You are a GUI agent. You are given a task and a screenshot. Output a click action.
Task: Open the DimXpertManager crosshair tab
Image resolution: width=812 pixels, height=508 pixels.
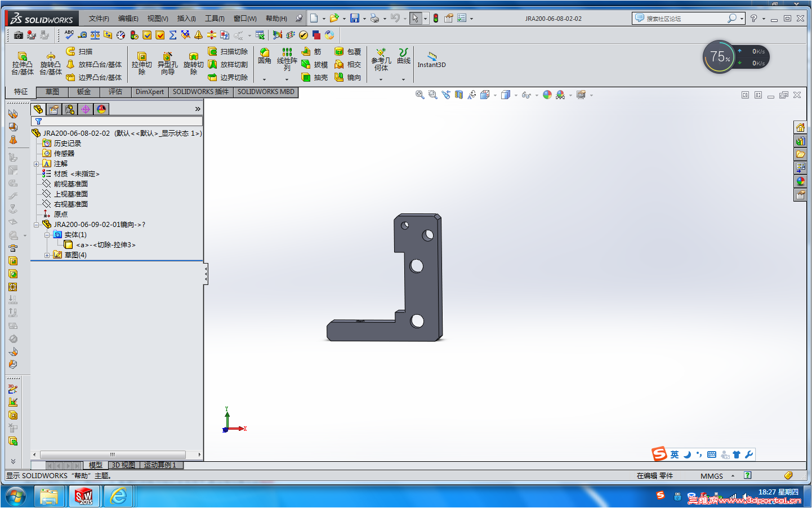pos(86,109)
